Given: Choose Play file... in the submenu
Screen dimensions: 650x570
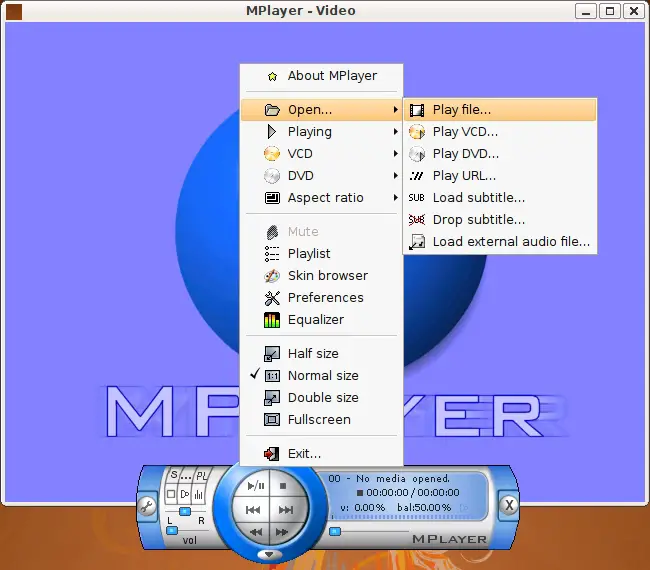Looking at the screenshot, I should (500, 110).
